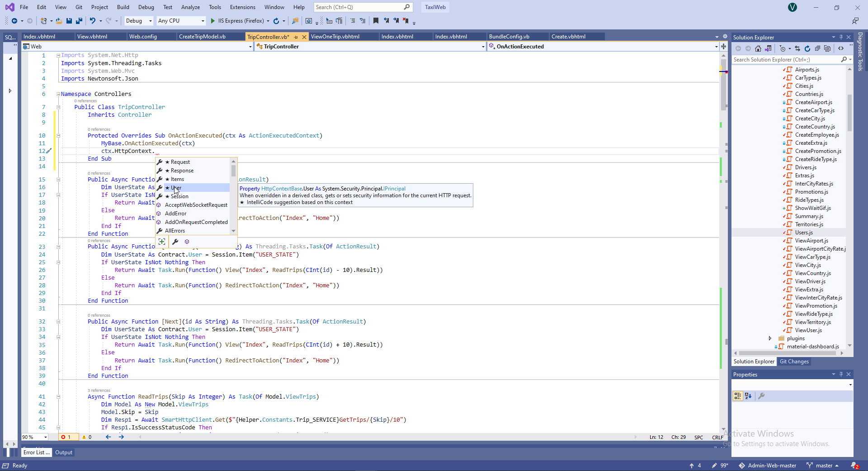Click the Comment Out Selected Lines icon
The width and height of the screenshot is (868, 471).
[353, 21]
